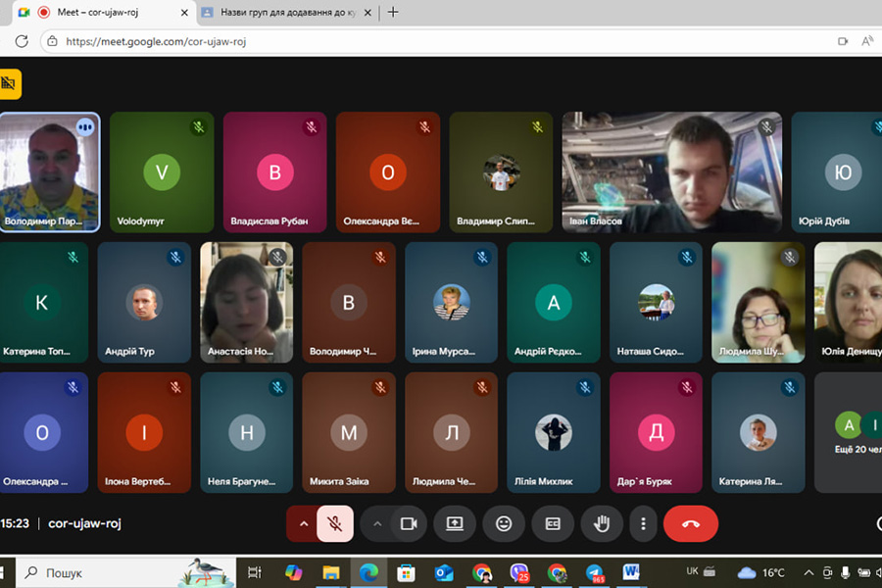Select Іван Власов video tile
Viewport: 882px width, 588px height.
(671, 172)
